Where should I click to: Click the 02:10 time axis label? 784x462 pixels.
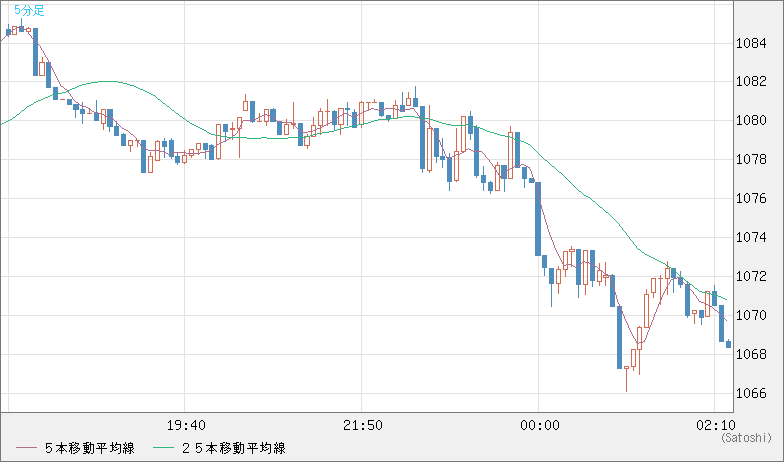pos(716,426)
